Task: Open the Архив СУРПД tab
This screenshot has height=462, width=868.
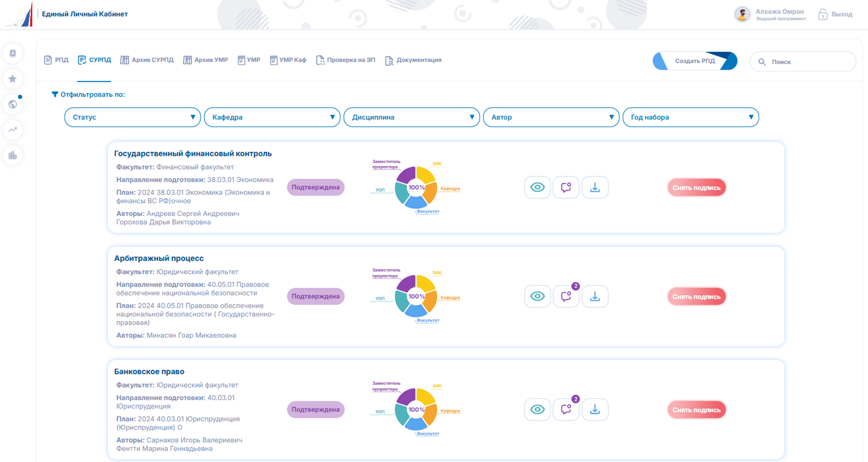Action: [146, 60]
